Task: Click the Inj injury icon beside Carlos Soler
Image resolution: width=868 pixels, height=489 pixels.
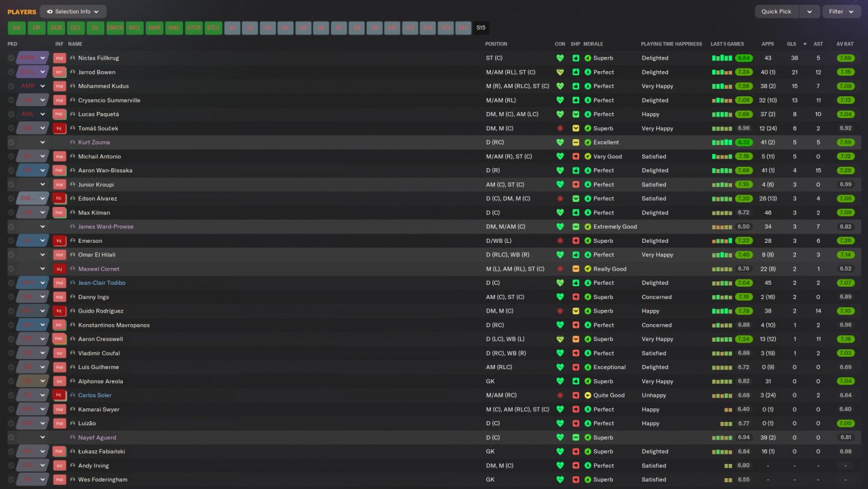Action: [60, 395]
